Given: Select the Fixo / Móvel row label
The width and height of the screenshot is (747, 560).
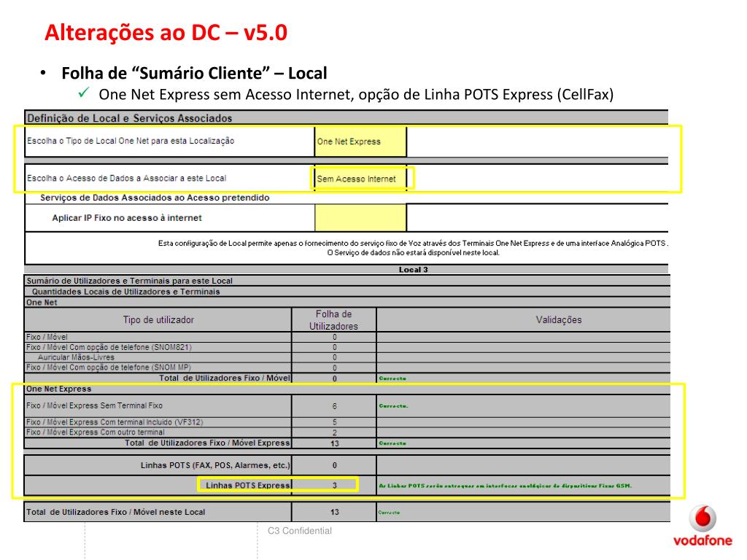Looking at the screenshot, I should [47, 337].
